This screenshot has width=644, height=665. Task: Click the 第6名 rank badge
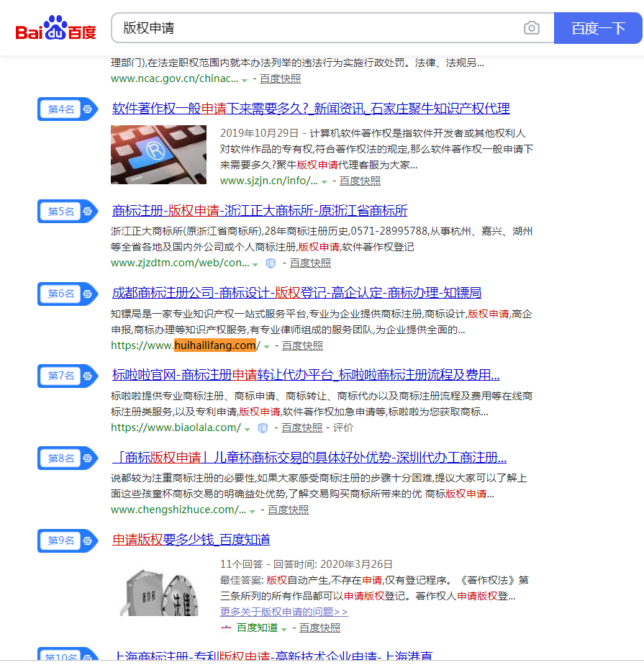pyautogui.click(x=68, y=294)
